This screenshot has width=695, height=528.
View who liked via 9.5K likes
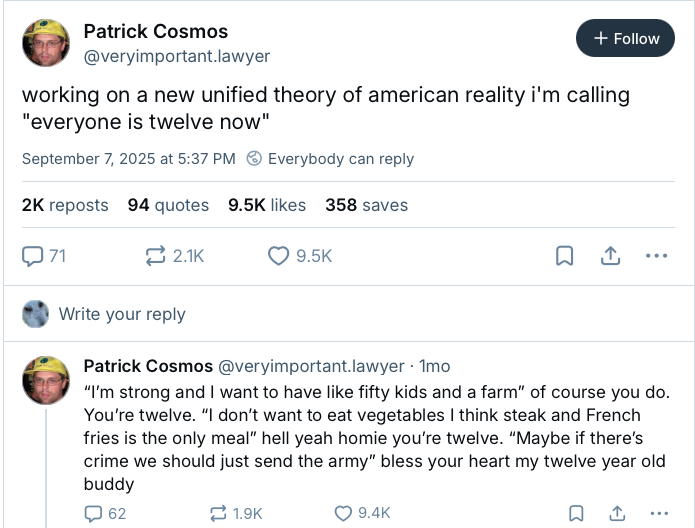coord(267,205)
